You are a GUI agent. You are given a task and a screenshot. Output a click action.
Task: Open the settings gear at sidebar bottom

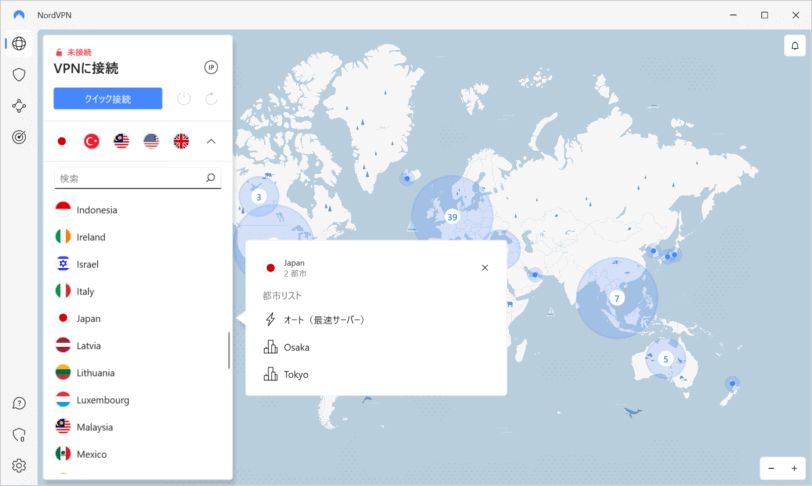pyautogui.click(x=19, y=466)
